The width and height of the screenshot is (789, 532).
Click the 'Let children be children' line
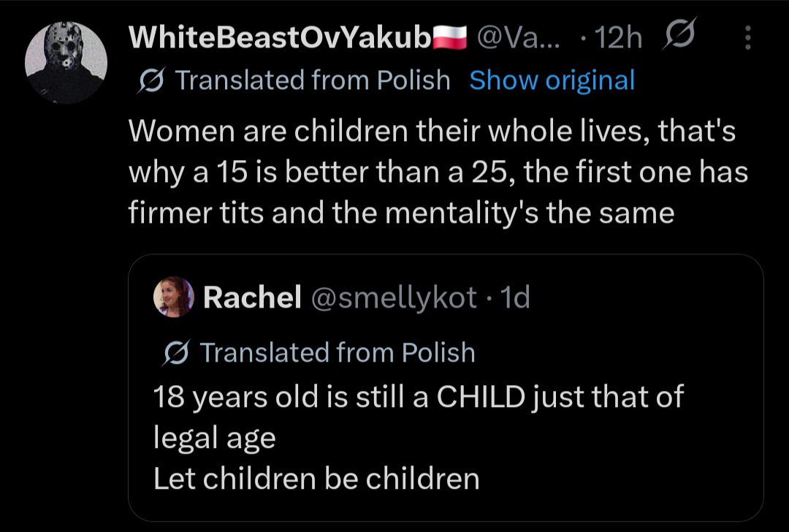click(316, 478)
